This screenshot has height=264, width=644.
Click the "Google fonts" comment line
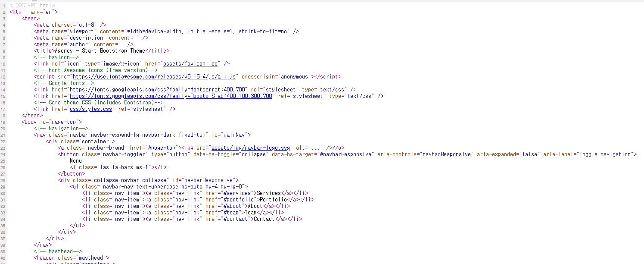click(64, 83)
